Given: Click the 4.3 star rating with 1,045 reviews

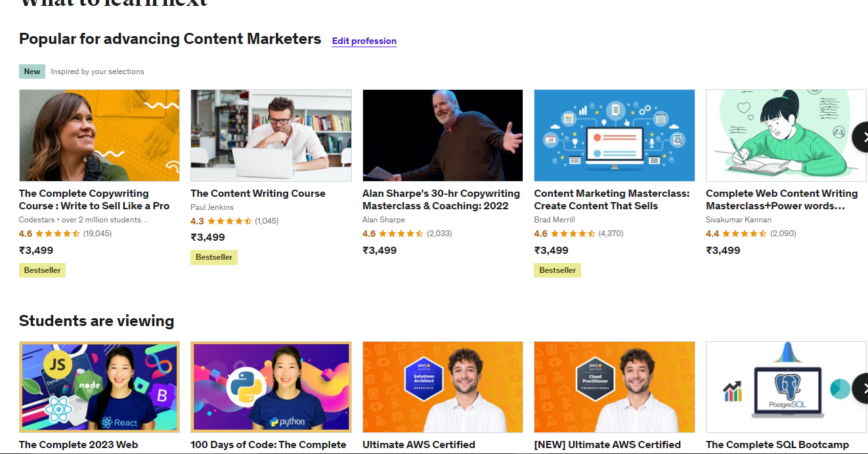Looking at the screenshot, I should [234, 221].
